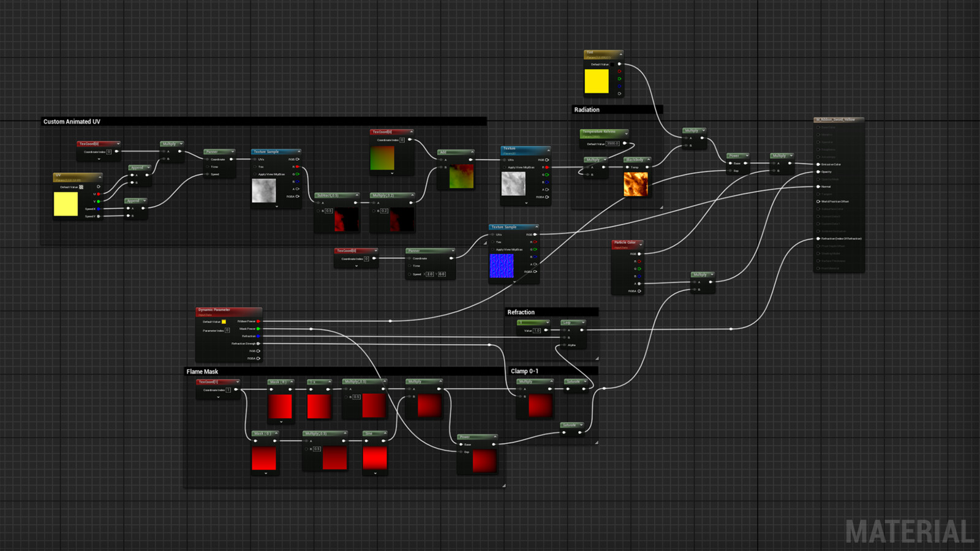
Task: Select the Mask (G) node title
Action: pos(262,433)
